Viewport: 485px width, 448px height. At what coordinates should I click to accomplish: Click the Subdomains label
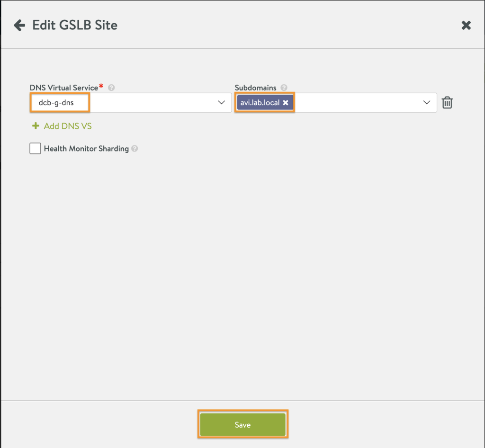point(255,88)
